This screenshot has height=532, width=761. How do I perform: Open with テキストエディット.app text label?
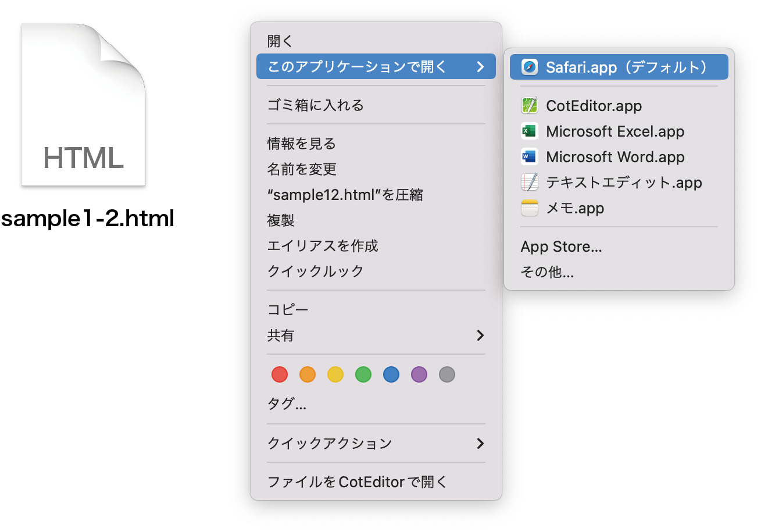click(x=624, y=183)
